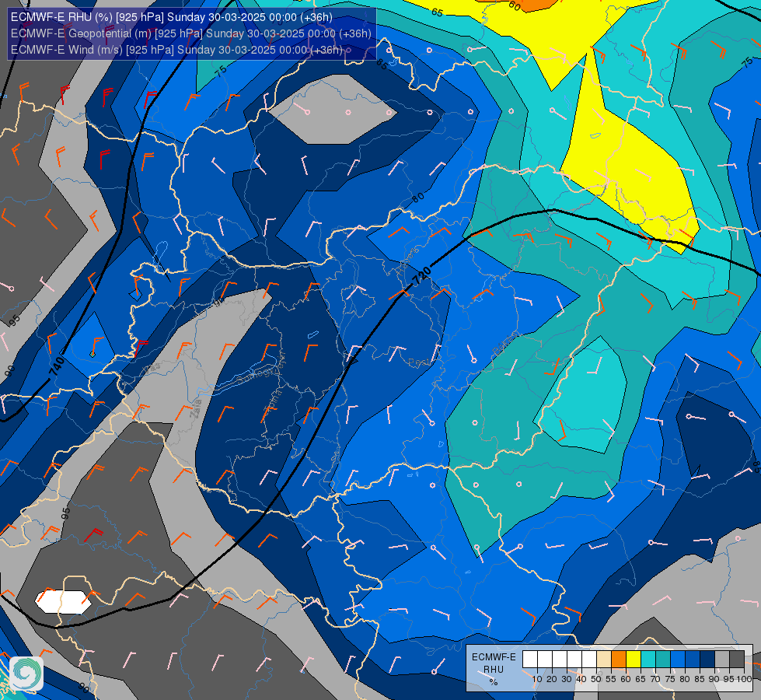Click the 60 humidity contour label by orange area
Image resolution: width=761 pixels, height=700 pixels.
515,5
